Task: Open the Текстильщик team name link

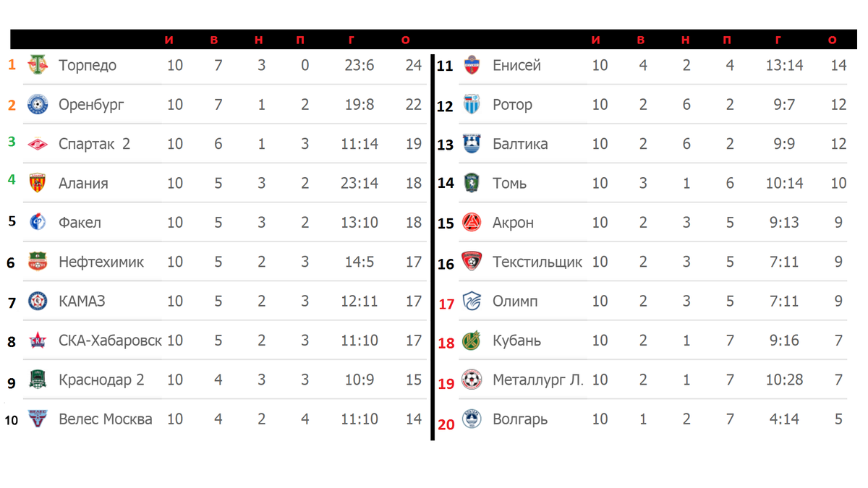Action: (x=537, y=262)
